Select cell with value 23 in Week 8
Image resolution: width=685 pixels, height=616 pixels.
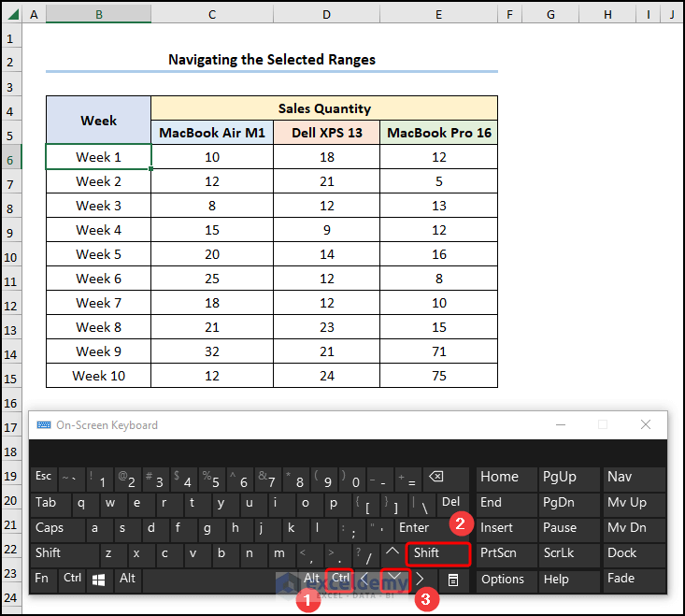[327, 327]
